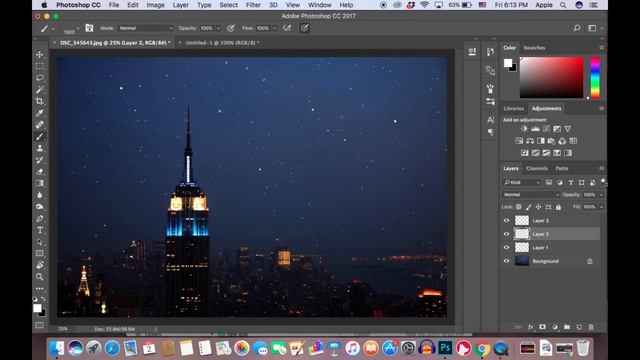Open layer styles fx menu
Image resolution: width=640 pixels, height=360 pixels.
pyautogui.click(x=530, y=327)
